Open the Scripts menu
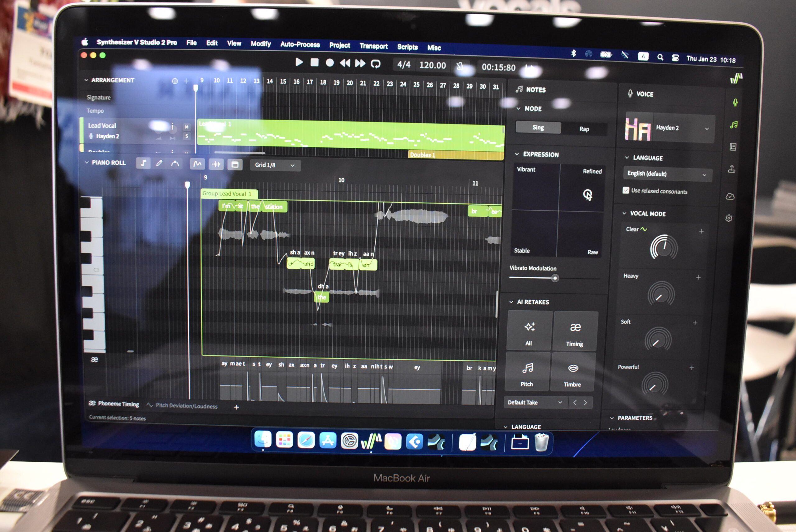Image resolution: width=796 pixels, height=532 pixels. click(408, 47)
